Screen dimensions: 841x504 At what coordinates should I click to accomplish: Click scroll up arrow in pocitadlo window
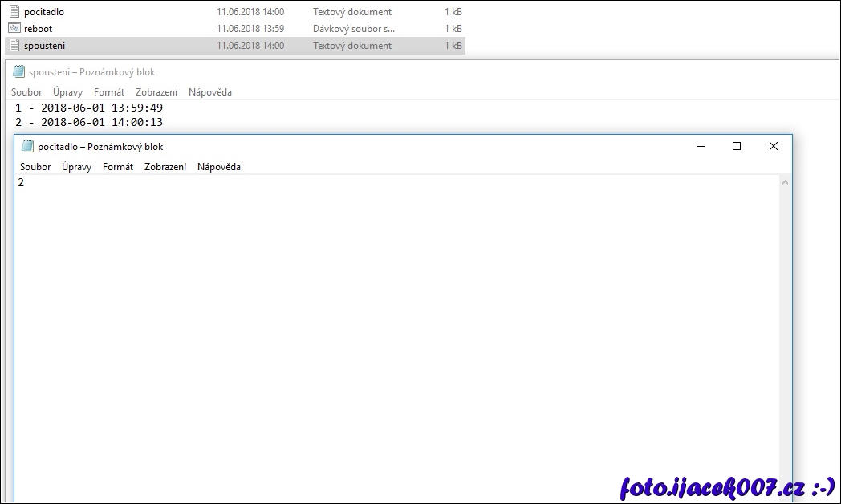(785, 182)
